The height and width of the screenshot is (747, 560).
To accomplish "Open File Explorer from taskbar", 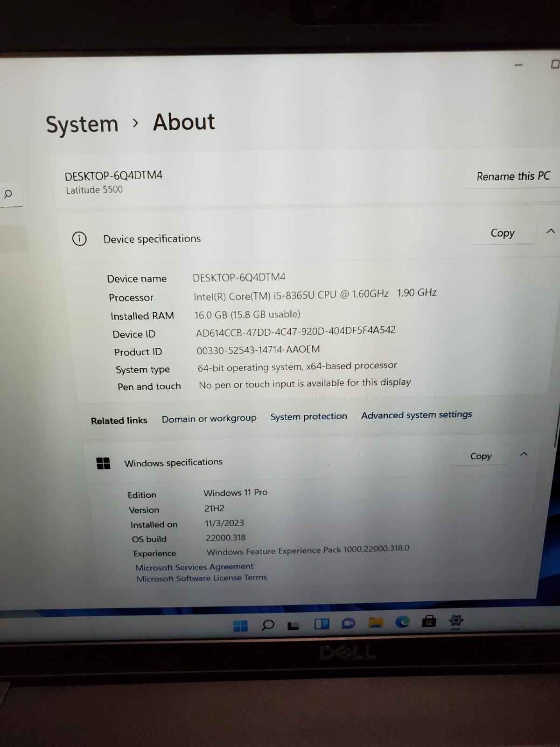I will 376,622.
